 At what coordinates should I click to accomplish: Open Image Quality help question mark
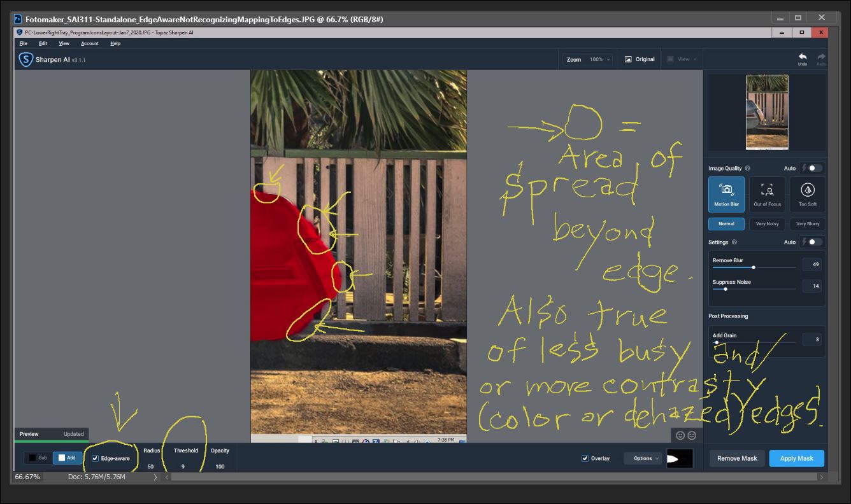point(747,169)
